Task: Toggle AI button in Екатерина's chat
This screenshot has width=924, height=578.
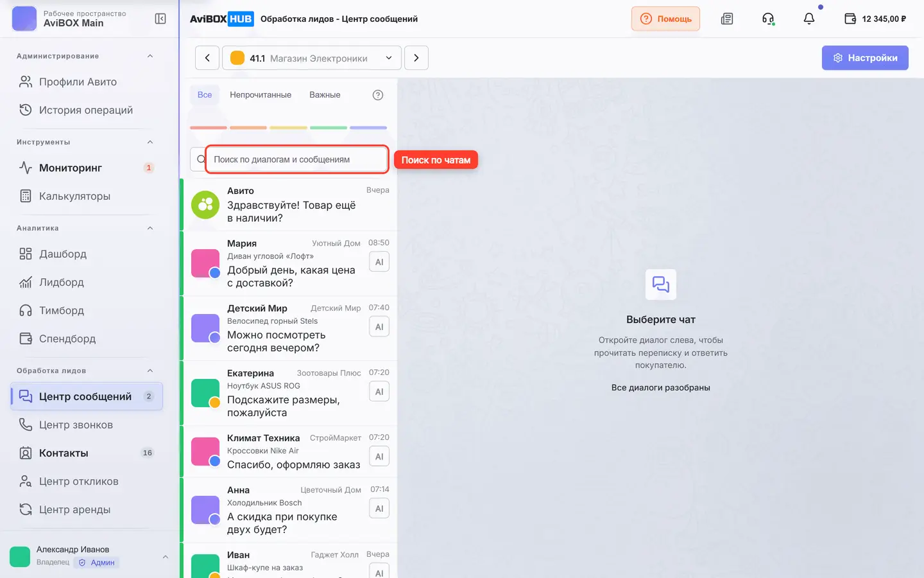Action: tap(379, 392)
